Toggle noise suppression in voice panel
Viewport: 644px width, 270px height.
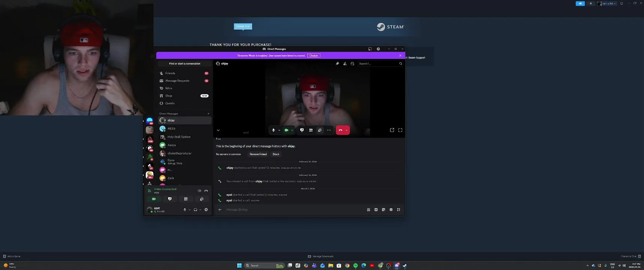click(x=199, y=190)
